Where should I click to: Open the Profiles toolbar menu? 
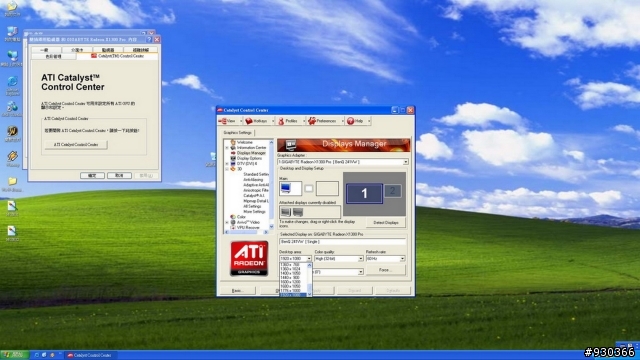tap(291, 121)
